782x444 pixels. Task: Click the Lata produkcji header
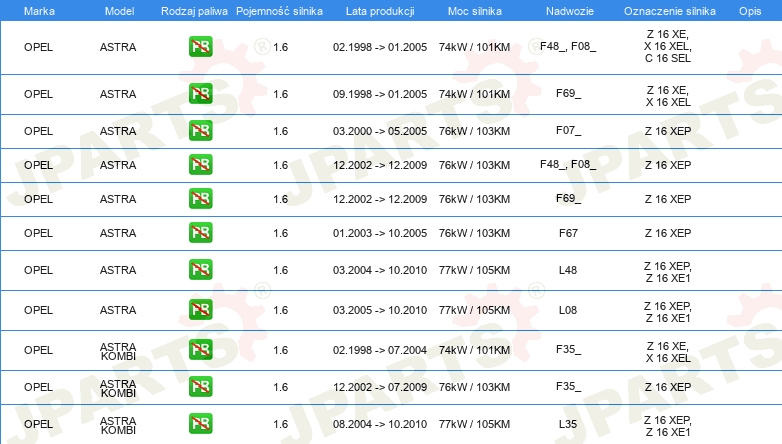point(380,11)
